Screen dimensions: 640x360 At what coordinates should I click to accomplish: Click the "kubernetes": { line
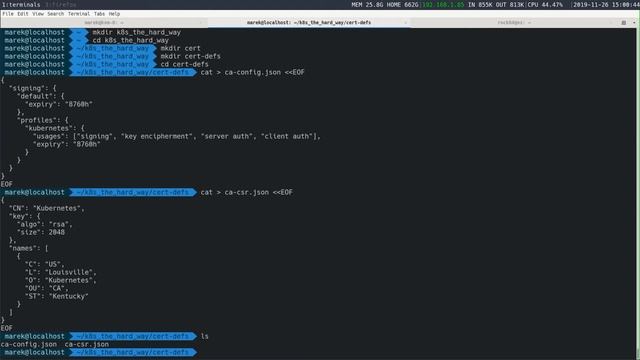tap(54, 128)
